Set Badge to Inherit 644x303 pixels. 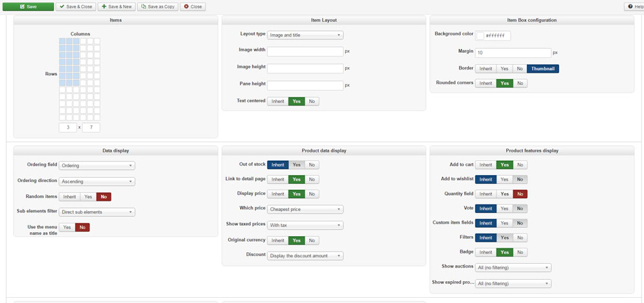[x=486, y=252]
